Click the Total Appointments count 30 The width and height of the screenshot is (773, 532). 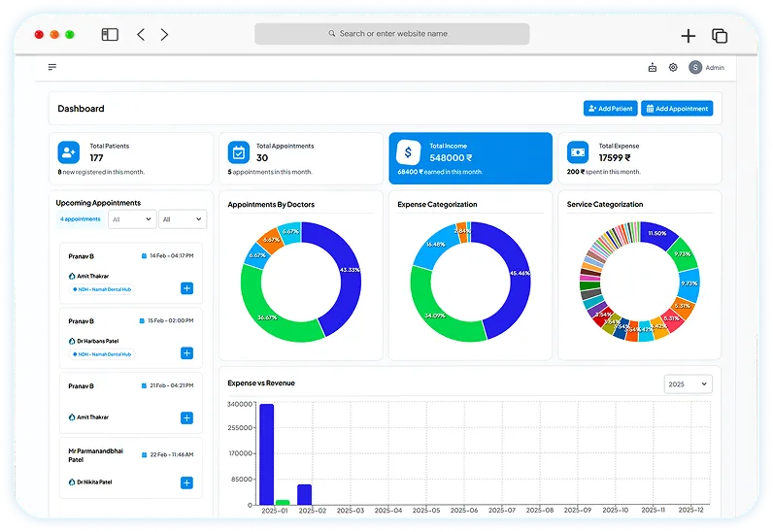click(x=262, y=158)
